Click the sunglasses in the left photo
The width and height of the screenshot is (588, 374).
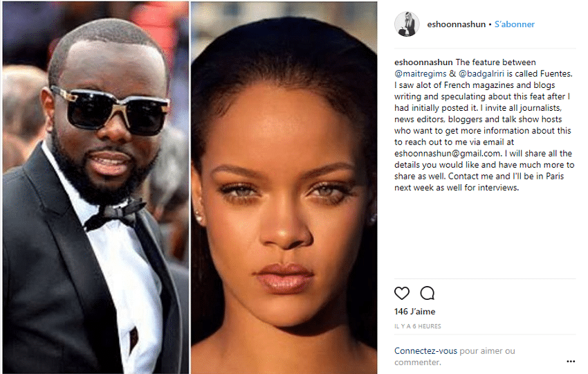coord(111,111)
